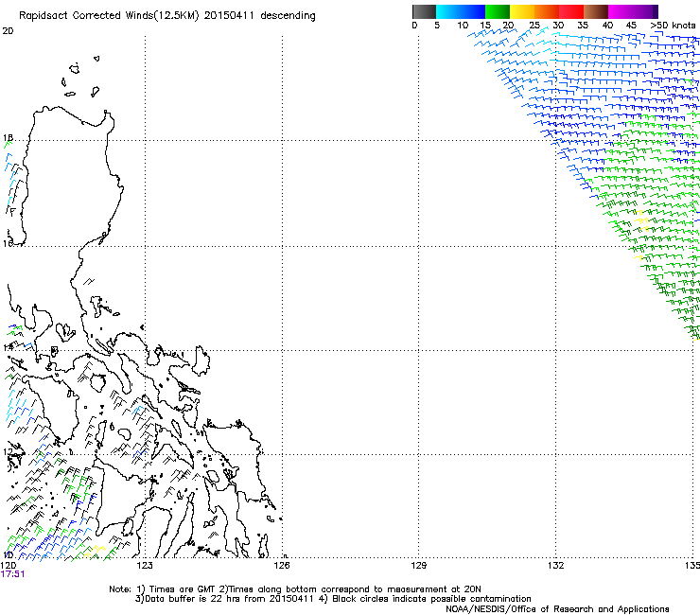Click the '25' legend scale label
The image size is (700, 615).
tap(534, 26)
